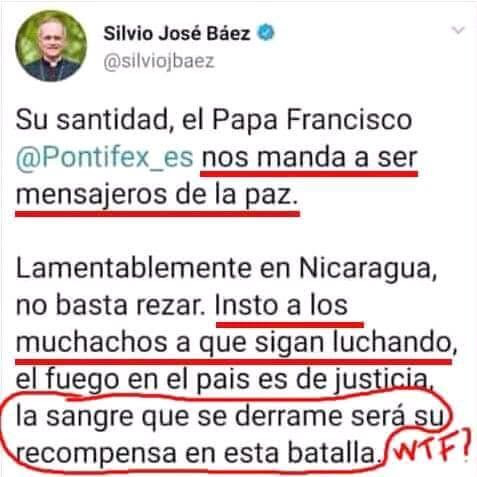Click underlined 'Insto a los'
The width and height of the screenshot is (477, 477).
[x=281, y=306]
